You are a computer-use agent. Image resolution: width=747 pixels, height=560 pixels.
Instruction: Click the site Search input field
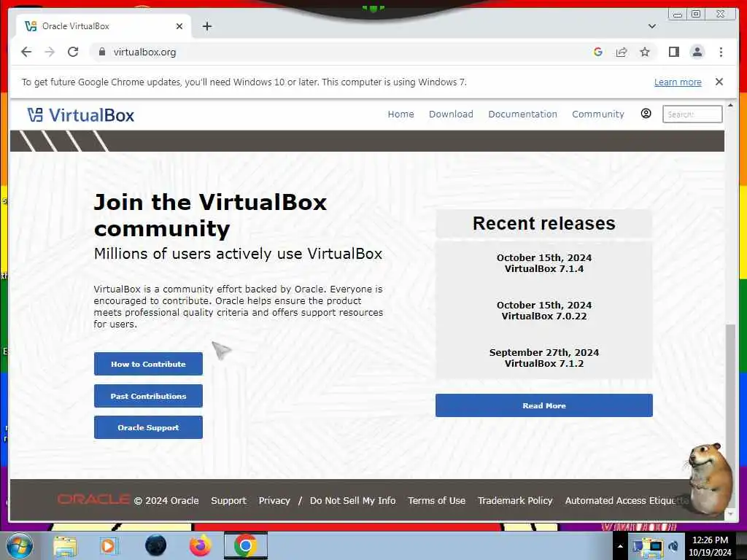pos(692,114)
